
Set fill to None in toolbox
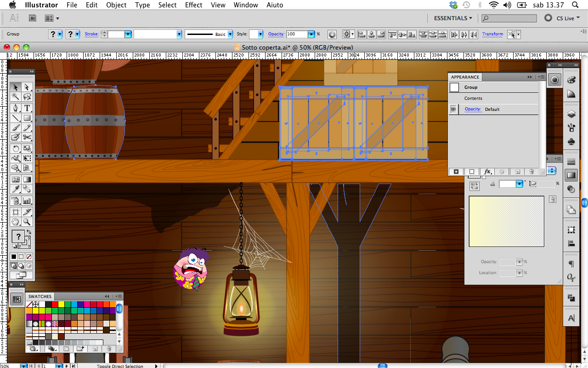(29, 257)
